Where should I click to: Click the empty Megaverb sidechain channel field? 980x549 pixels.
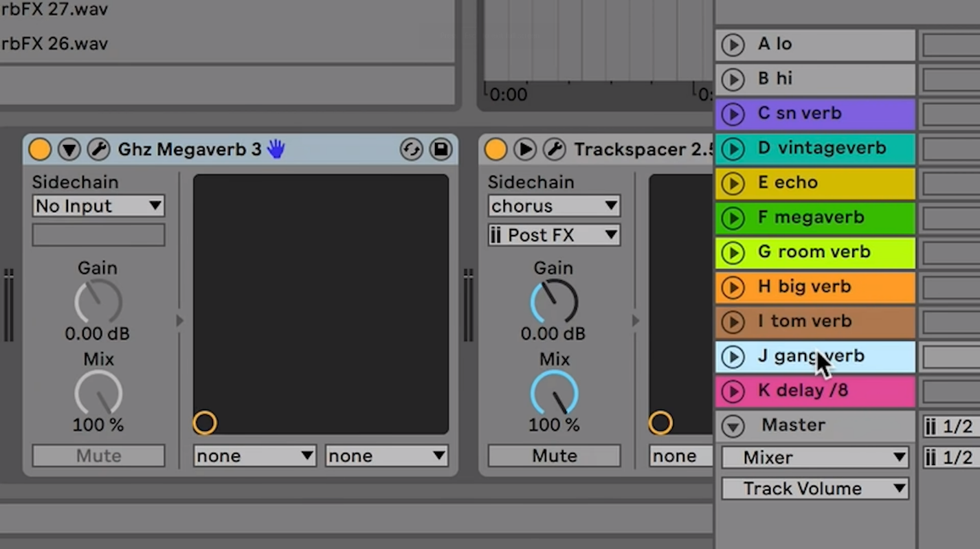(x=98, y=234)
